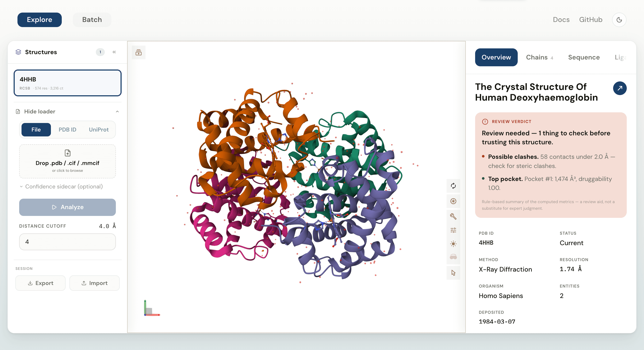Open structure in external page arrow
644x350 pixels.
point(620,88)
